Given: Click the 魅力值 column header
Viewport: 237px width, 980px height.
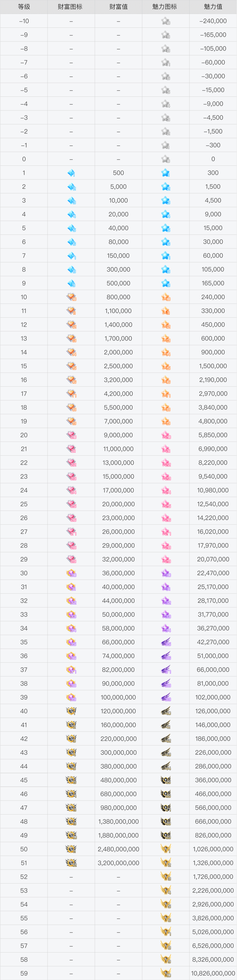Looking at the screenshot, I should [x=213, y=7].
